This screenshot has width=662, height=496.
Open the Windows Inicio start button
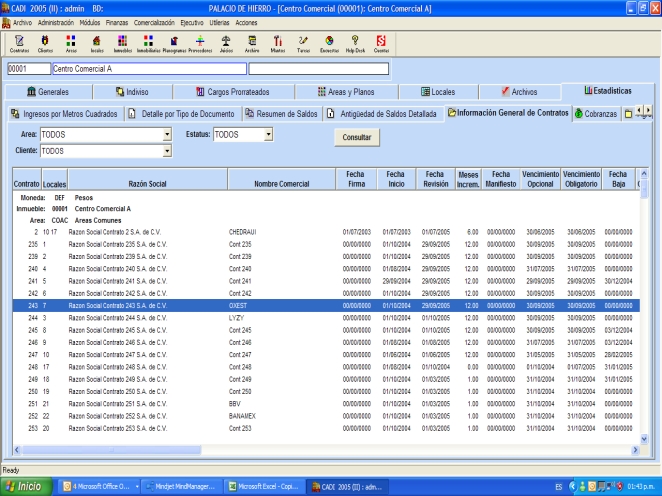point(25,487)
